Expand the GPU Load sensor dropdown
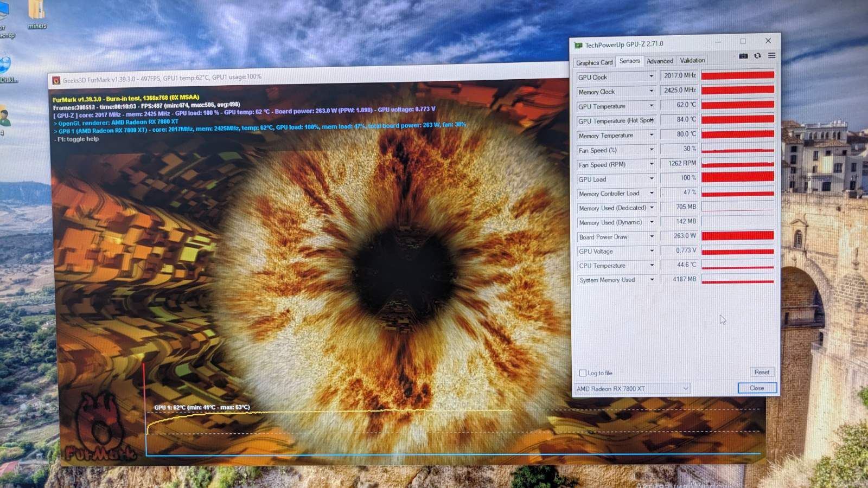Screen dimensions: 868x488 click(x=652, y=178)
